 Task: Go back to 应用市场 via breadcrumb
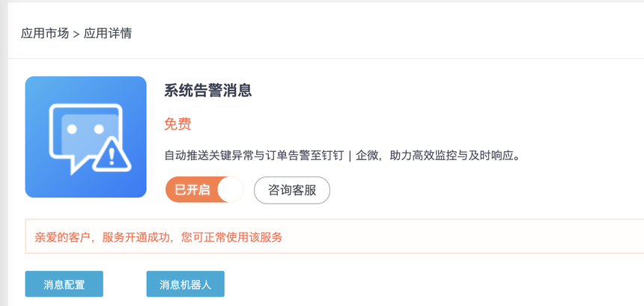click(45, 33)
